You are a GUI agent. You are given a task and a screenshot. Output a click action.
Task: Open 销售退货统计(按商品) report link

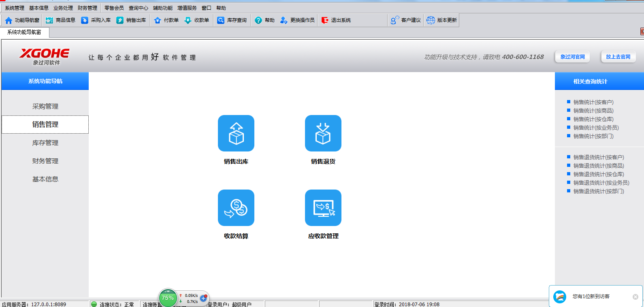(599, 166)
